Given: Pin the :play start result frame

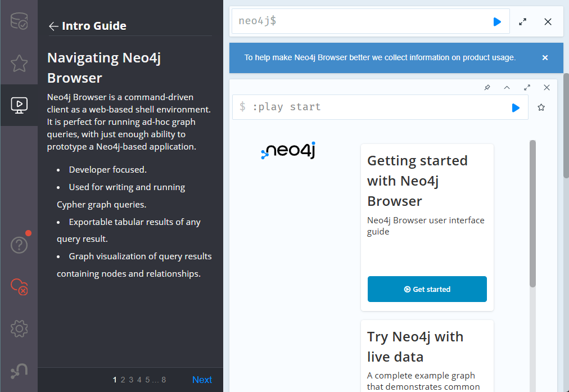Looking at the screenshot, I should 487,88.
